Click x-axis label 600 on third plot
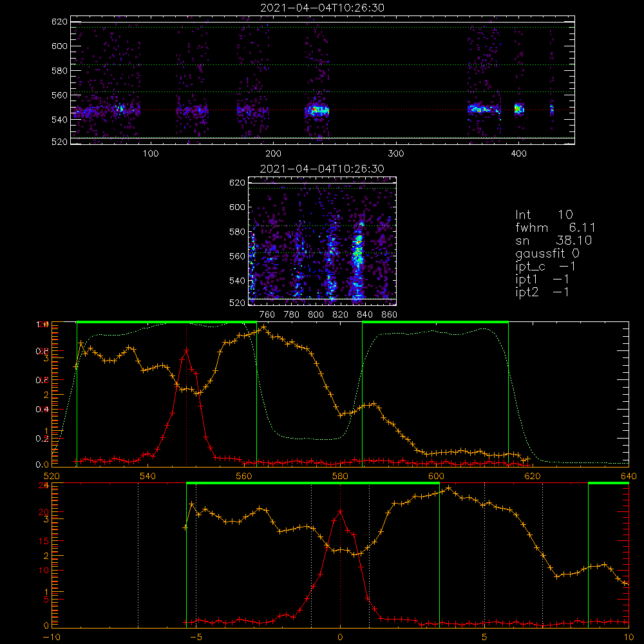Viewport: 644px width, 644px height. tap(436, 477)
